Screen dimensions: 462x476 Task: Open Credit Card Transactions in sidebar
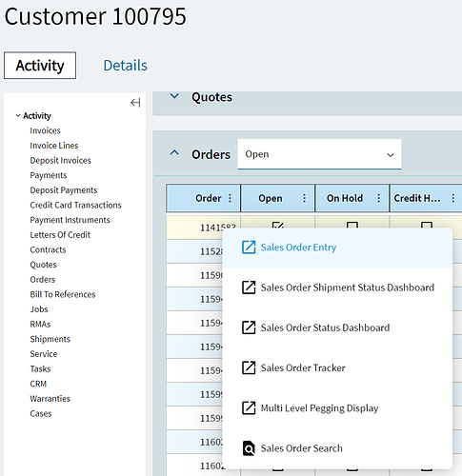click(75, 205)
